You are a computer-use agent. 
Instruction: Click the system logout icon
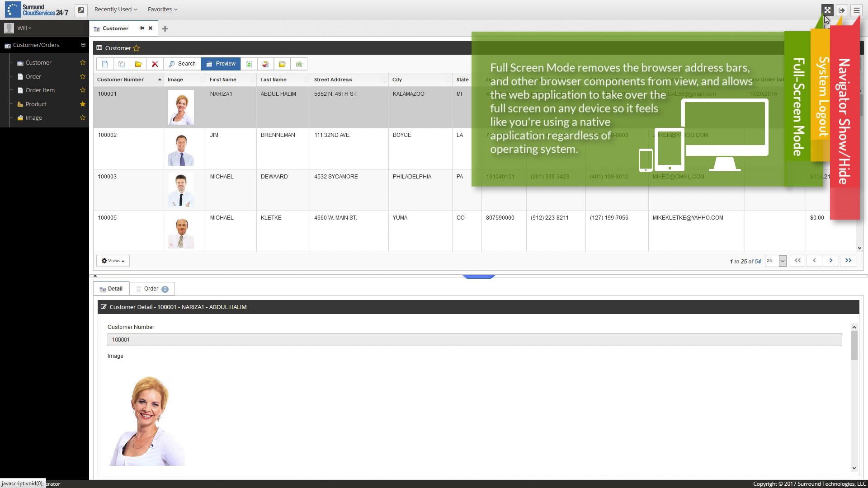pos(842,10)
